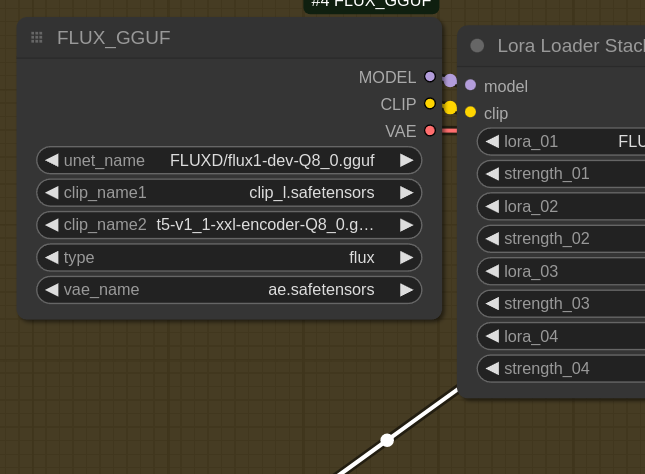
Task: Click the yellow CLIP output port
Action: pyautogui.click(x=430, y=103)
